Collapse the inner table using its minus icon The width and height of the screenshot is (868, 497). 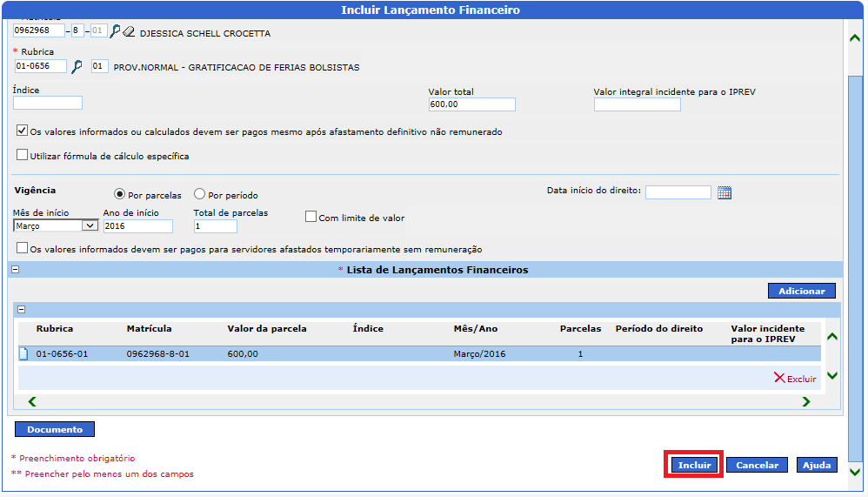click(x=22, y=309)
